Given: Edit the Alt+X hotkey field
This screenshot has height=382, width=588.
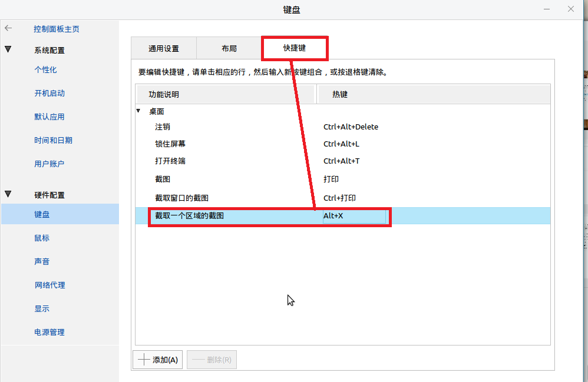Looking at the screenshot, I should [x=354, y=215].
